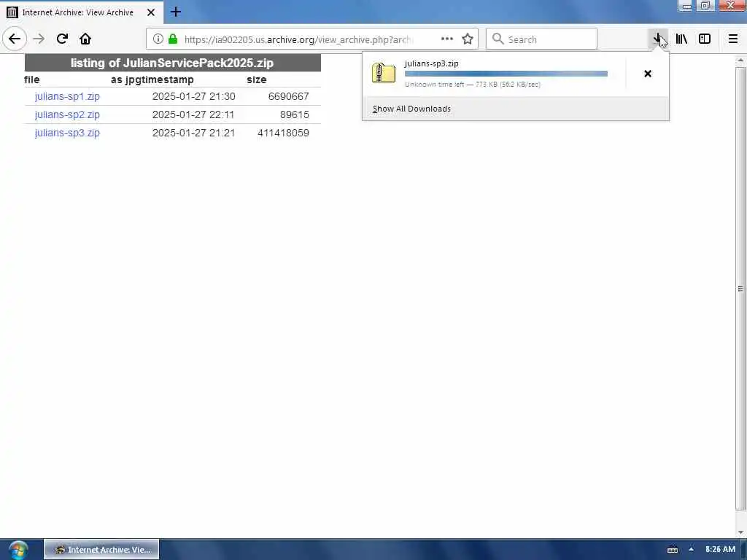Click the size value 411418059
The width and height of the screenshot is (747, 560).
coord(283,133)
